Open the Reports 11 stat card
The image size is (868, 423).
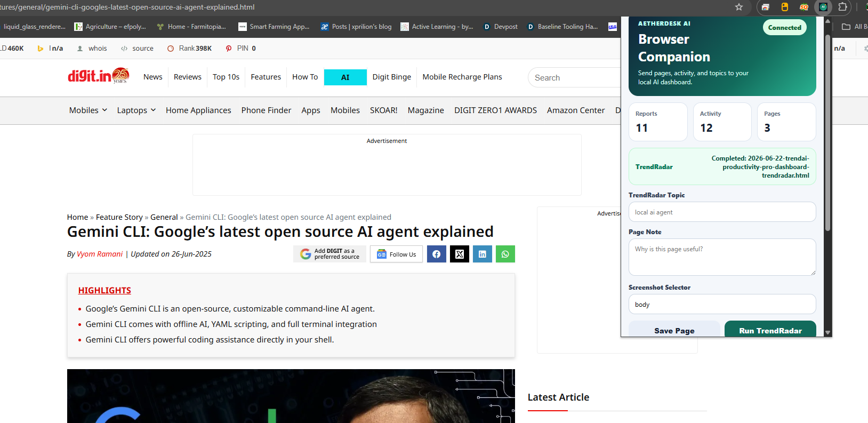pyautogui.click(x=658, y=122)
